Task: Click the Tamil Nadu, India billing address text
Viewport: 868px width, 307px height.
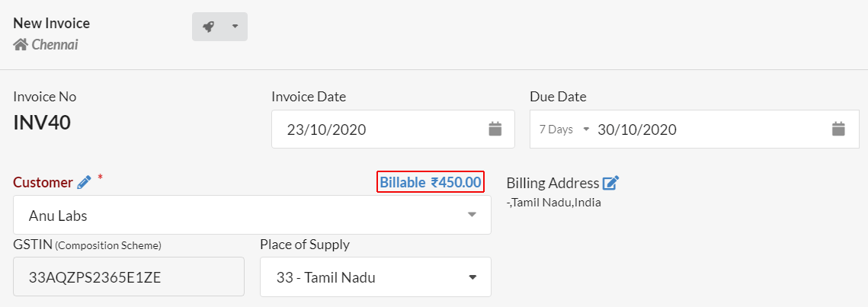Action: tap(553, 203)
